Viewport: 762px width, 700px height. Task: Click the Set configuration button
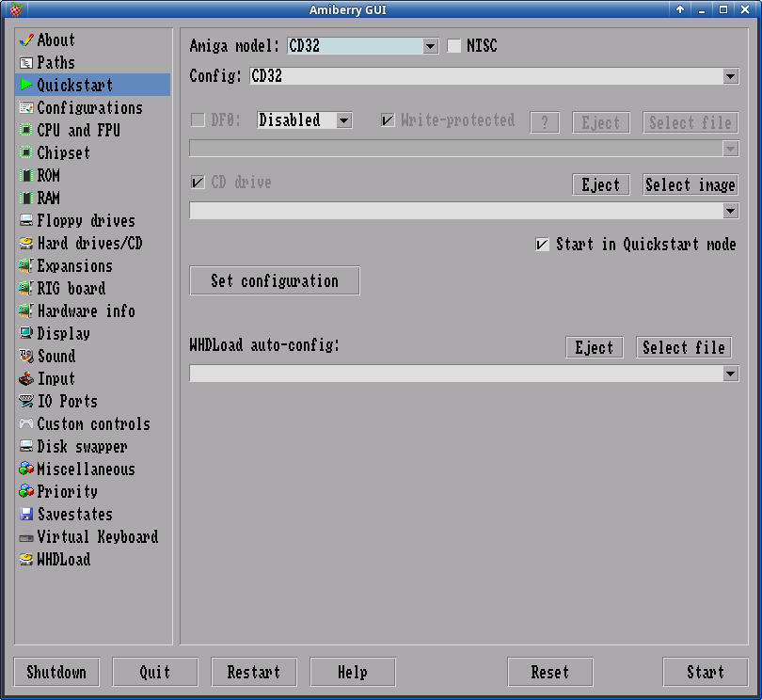point(275,280)
